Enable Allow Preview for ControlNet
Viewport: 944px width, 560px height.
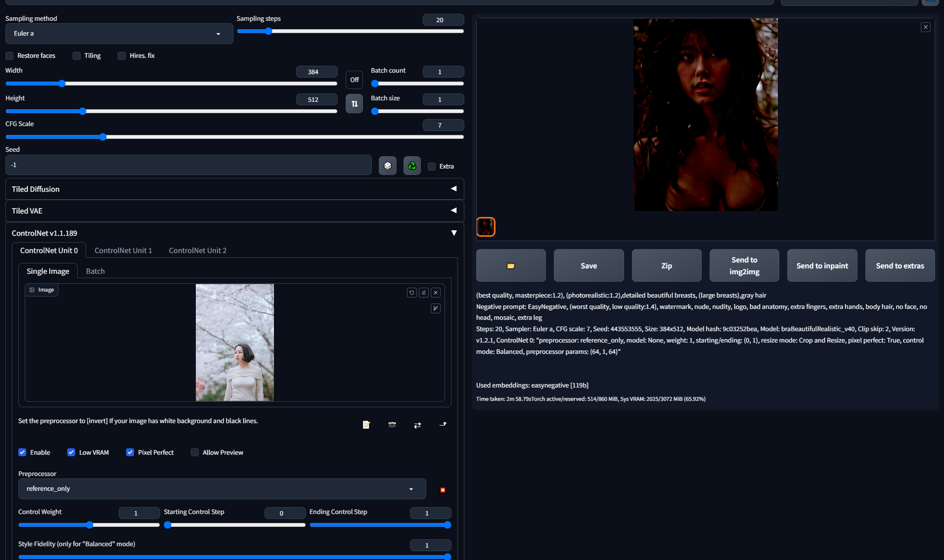(195, 452)
